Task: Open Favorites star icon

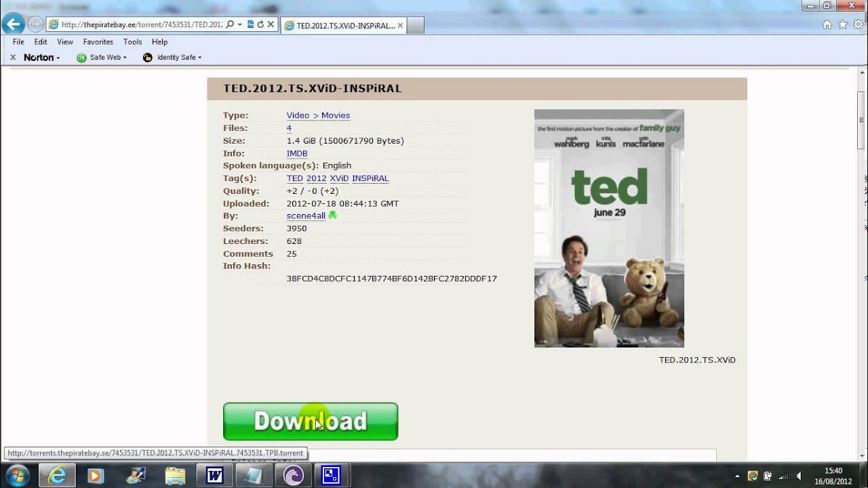Action: pyautogui.click(x=843, y=24)
